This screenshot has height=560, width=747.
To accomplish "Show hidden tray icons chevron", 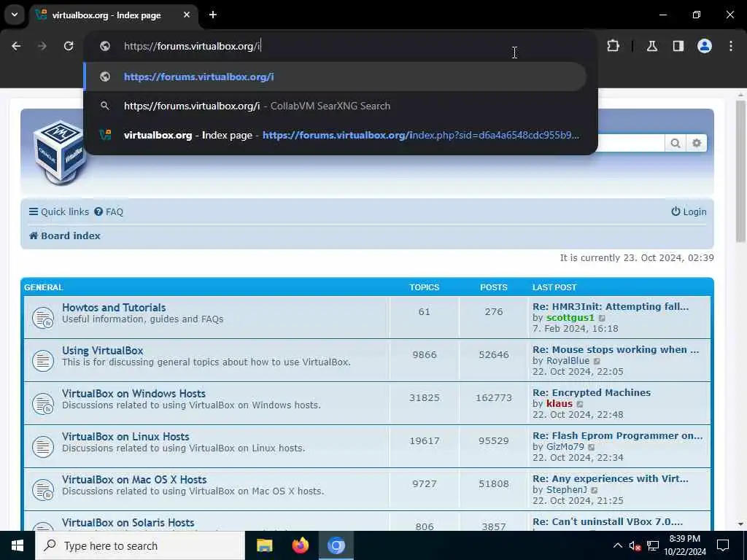I will 617,545.
